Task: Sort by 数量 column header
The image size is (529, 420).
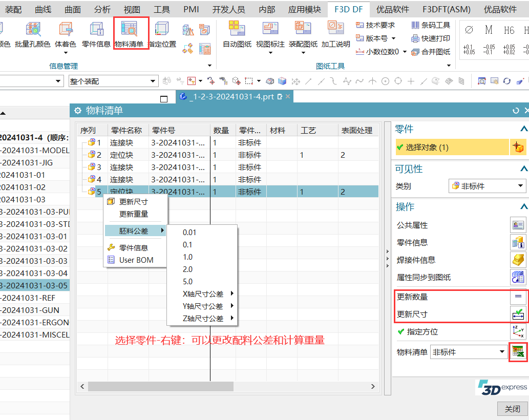Action: (223, 130)
